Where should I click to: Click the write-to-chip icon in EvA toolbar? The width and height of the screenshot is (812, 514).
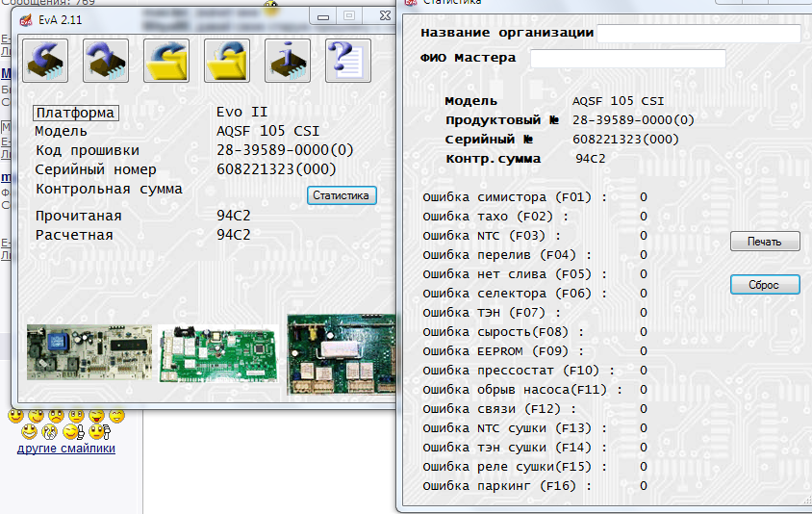(x=105, y=61)
